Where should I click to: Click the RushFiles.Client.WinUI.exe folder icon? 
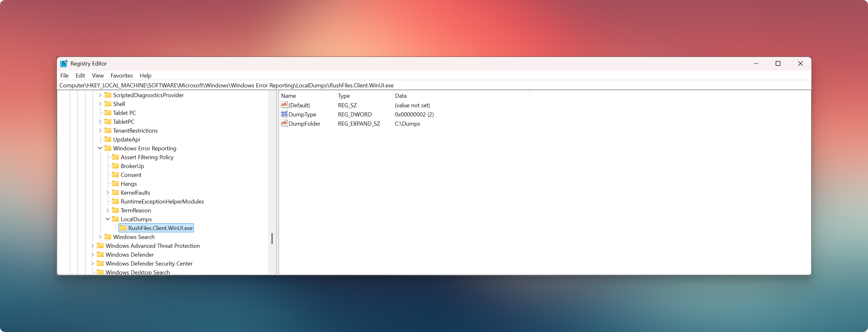click(x=123, y=228)
